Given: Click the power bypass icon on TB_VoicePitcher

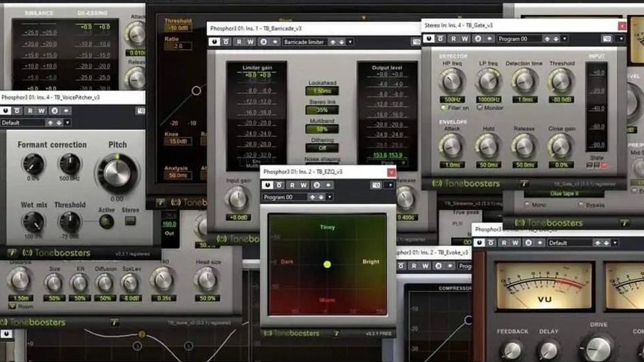Looking at the screenshot, I should [6, 110].
